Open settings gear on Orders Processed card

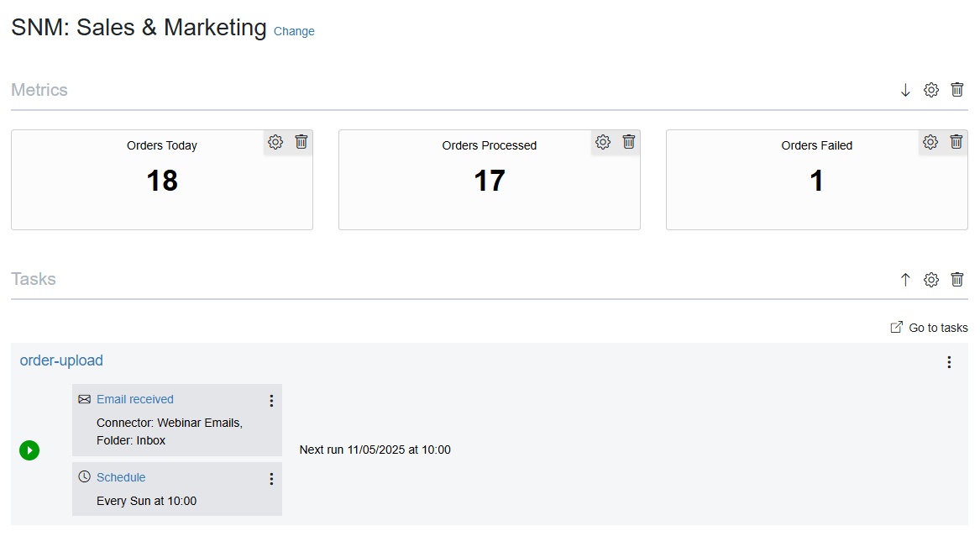[602, 142]
